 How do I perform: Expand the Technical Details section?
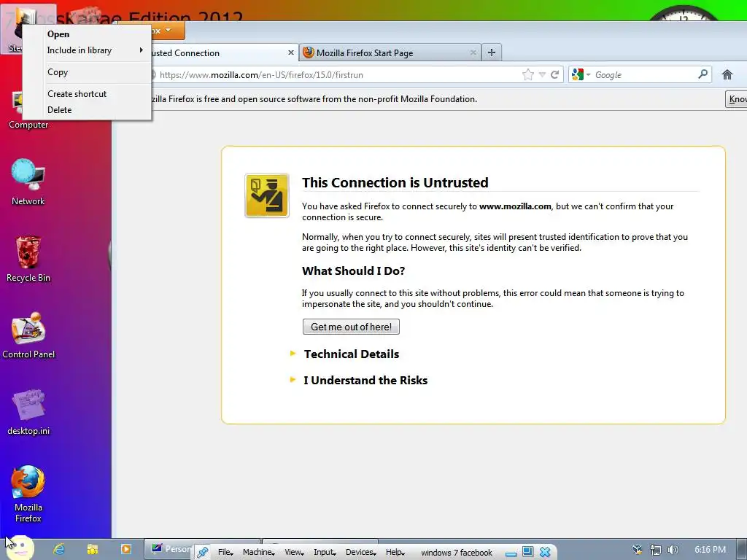351,354
